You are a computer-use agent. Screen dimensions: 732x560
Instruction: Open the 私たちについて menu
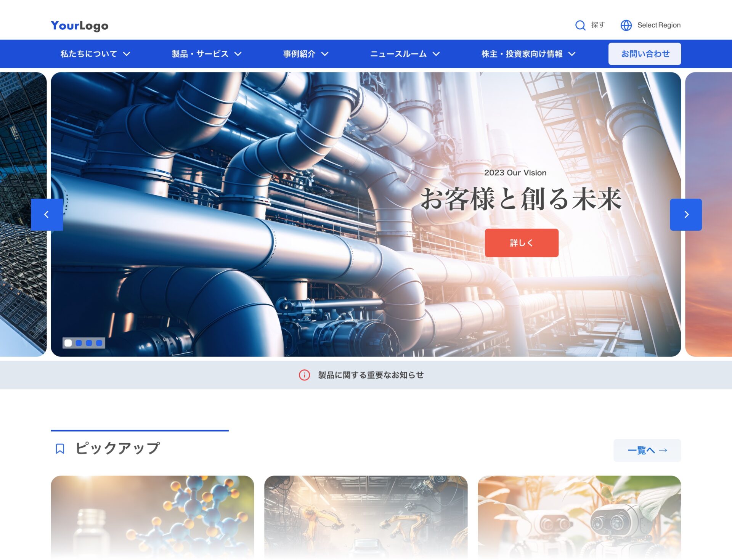[x=88, y=54]
